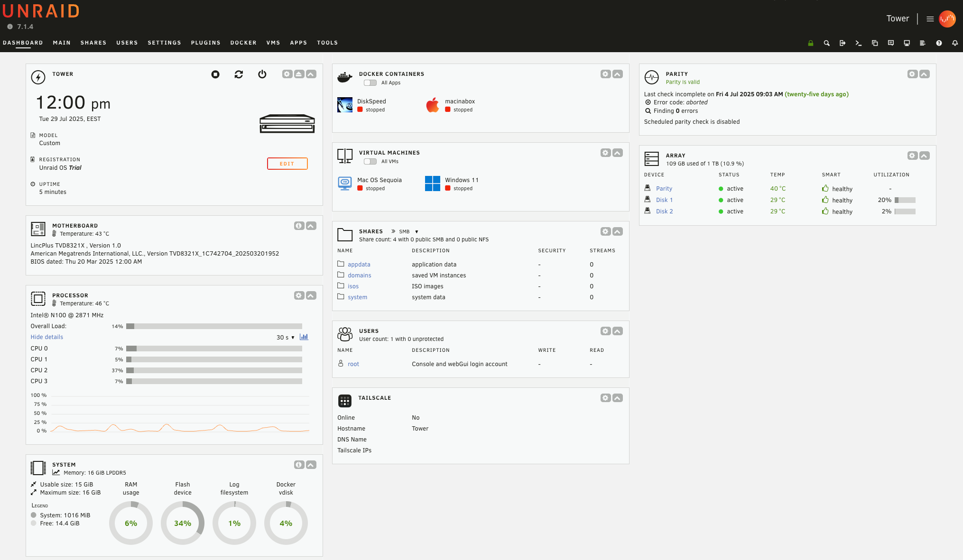Collapse the Array panel
Viewport: 963px width, 560px height.
(x=925, y=156)
